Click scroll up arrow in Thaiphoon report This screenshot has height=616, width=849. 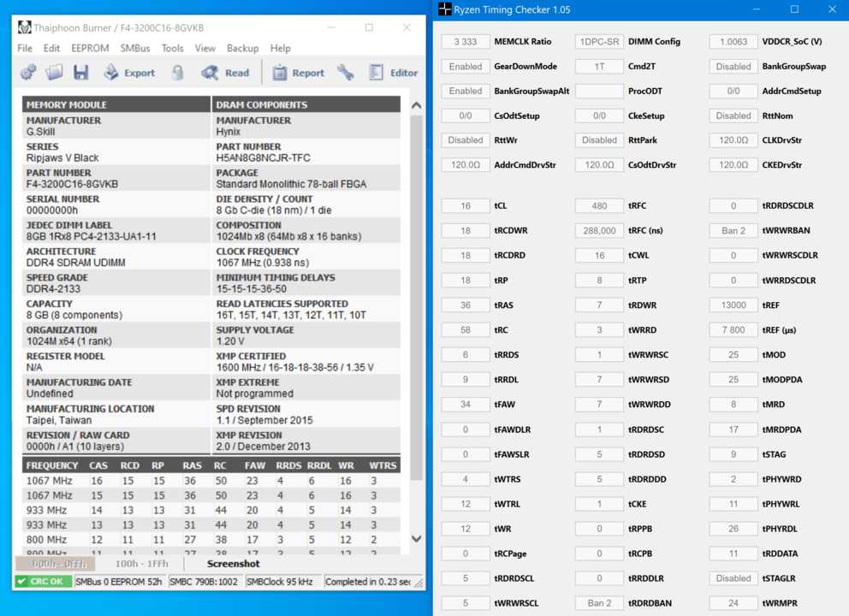(x=417, y=105)
